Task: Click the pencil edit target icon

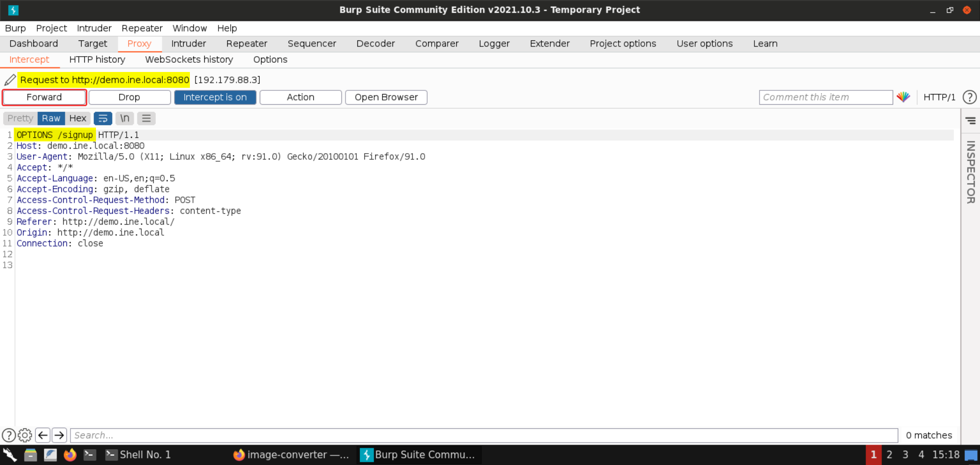Action: pos(10,80)
